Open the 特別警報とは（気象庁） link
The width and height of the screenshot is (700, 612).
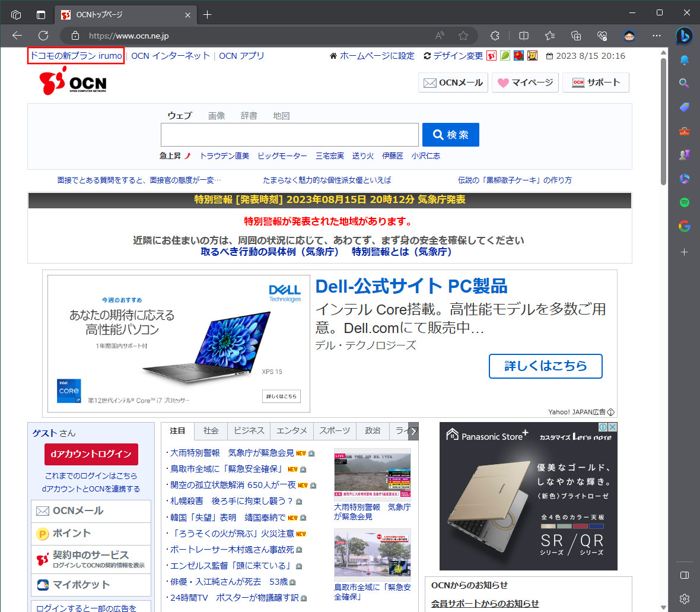point(402,252)
